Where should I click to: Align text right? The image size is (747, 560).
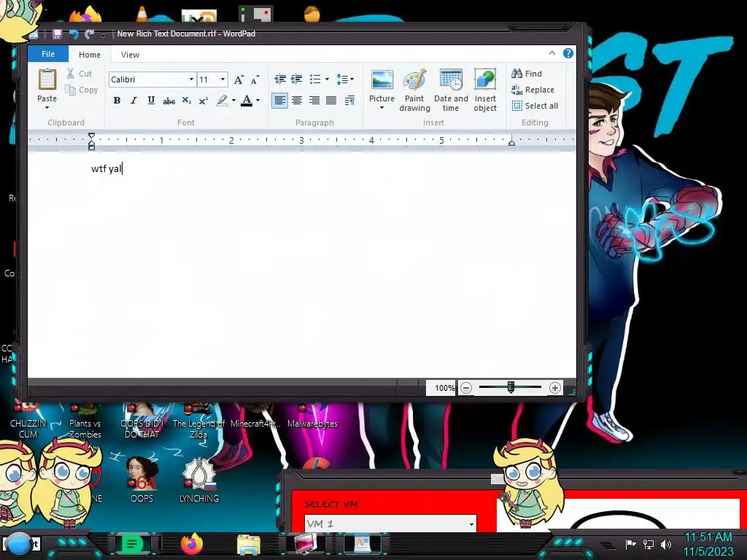[314, 101]
